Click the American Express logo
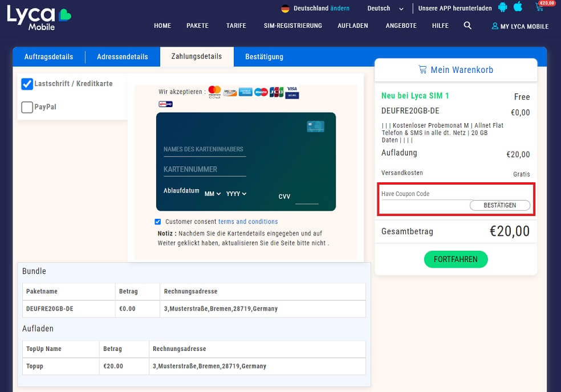 pos(245,92)
